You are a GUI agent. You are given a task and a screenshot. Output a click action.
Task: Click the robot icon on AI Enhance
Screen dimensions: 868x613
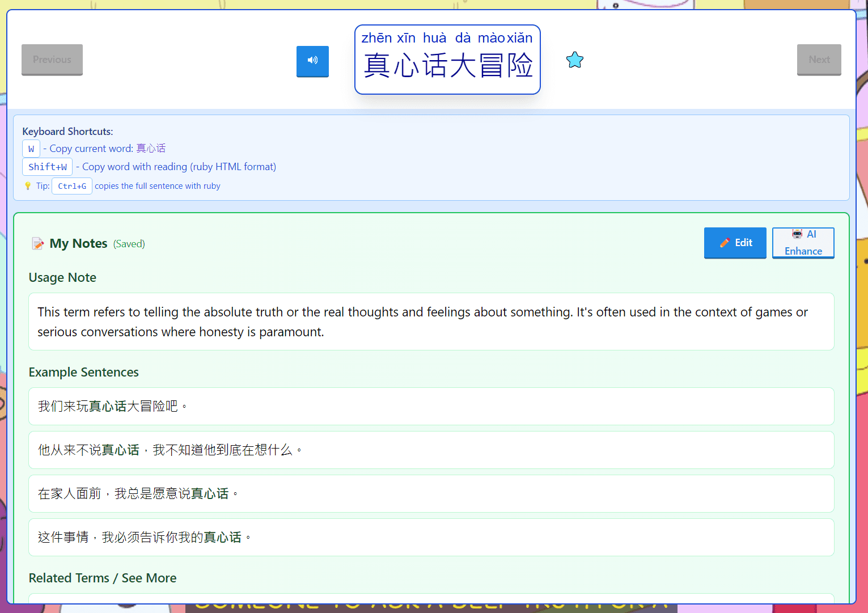click(x=797, y=234)
